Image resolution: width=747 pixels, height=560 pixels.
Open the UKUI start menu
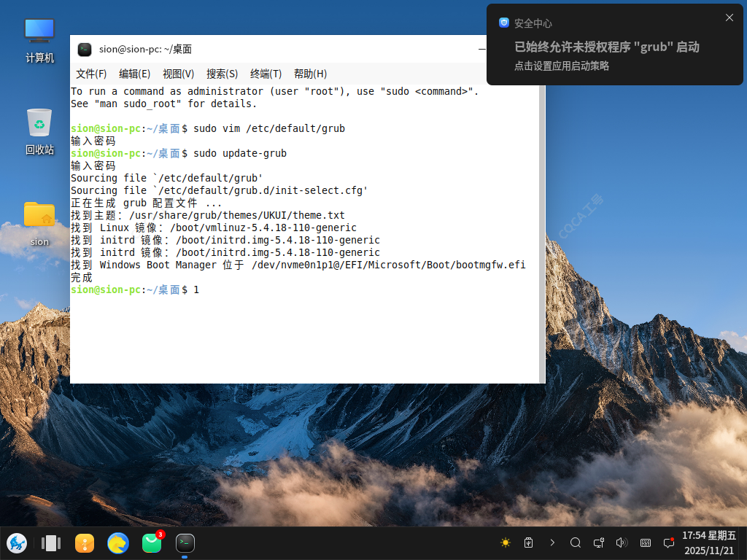pos(17,542)
